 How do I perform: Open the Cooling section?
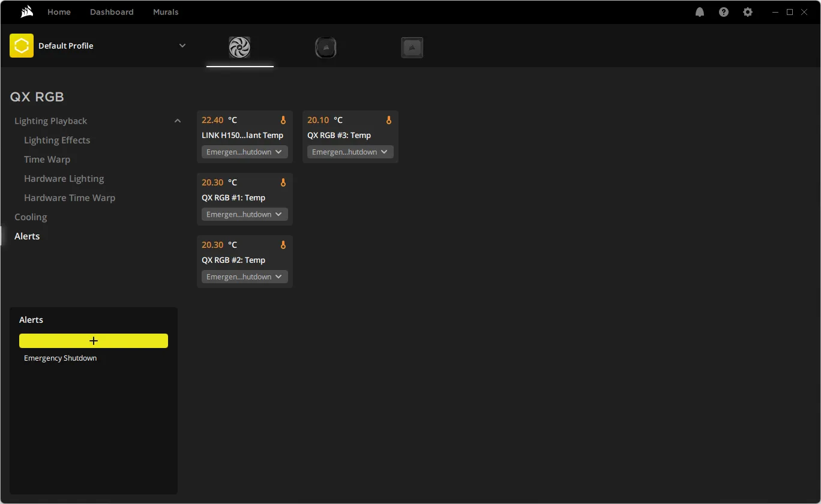(x=31, y=217)
